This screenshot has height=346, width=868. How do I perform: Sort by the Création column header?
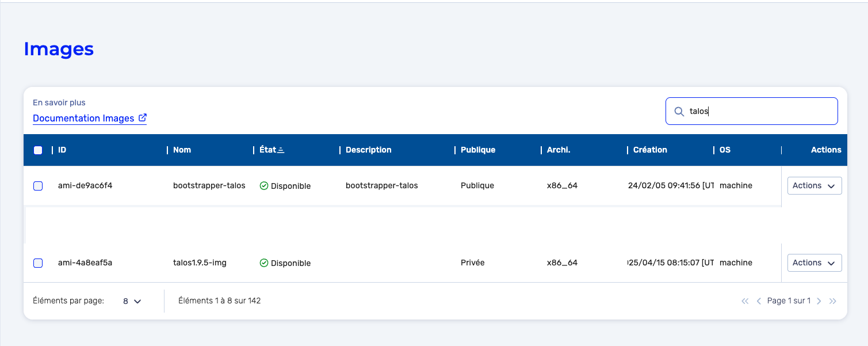(650, 150)
